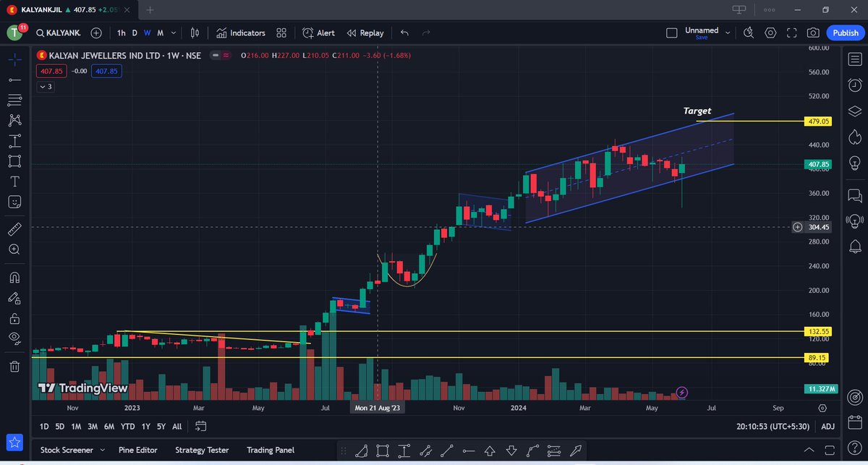Switch to 1h timeframe

(121, 33)
